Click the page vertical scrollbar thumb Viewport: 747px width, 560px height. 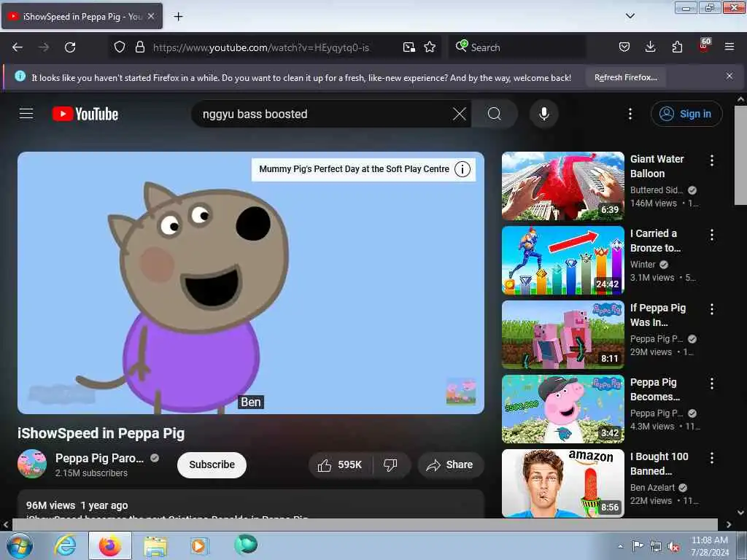740,155
